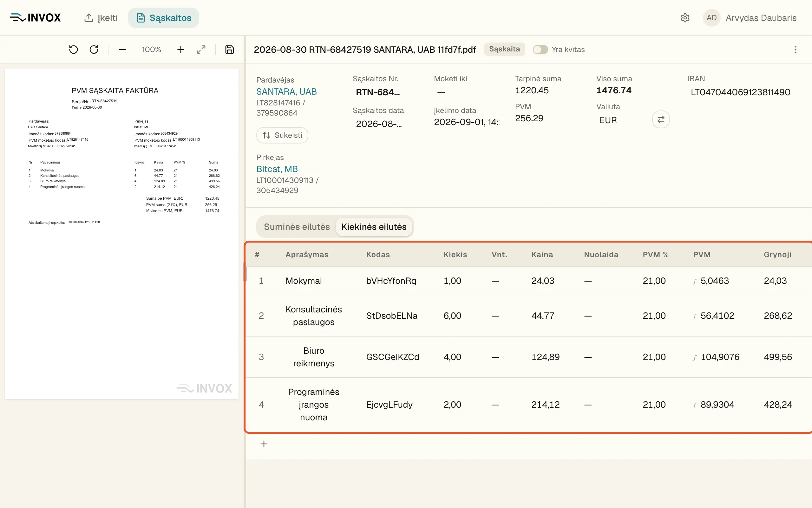Toggle the Yra kvitas switch
812x508 pixels.
tap(540, 50)
